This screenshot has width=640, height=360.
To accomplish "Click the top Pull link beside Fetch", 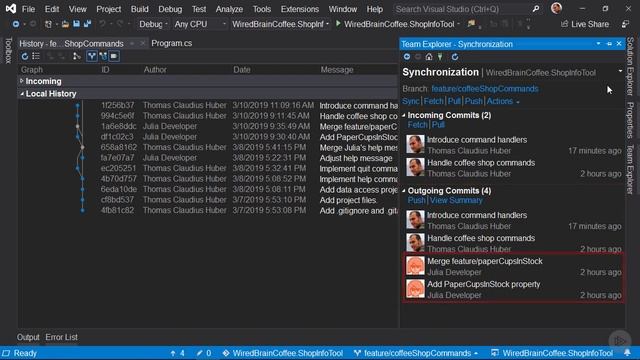I will (454, 101).
